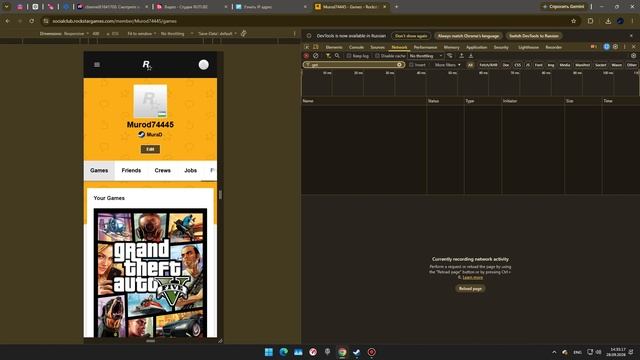Click the Edit profile button
This screenshot has height=360, width=640.
[150, 149]
